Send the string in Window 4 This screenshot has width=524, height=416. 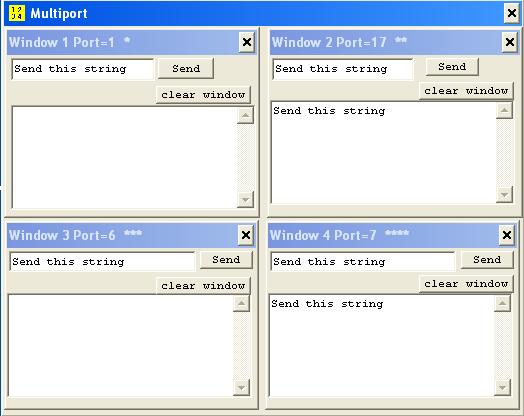(x=487, y=260)
